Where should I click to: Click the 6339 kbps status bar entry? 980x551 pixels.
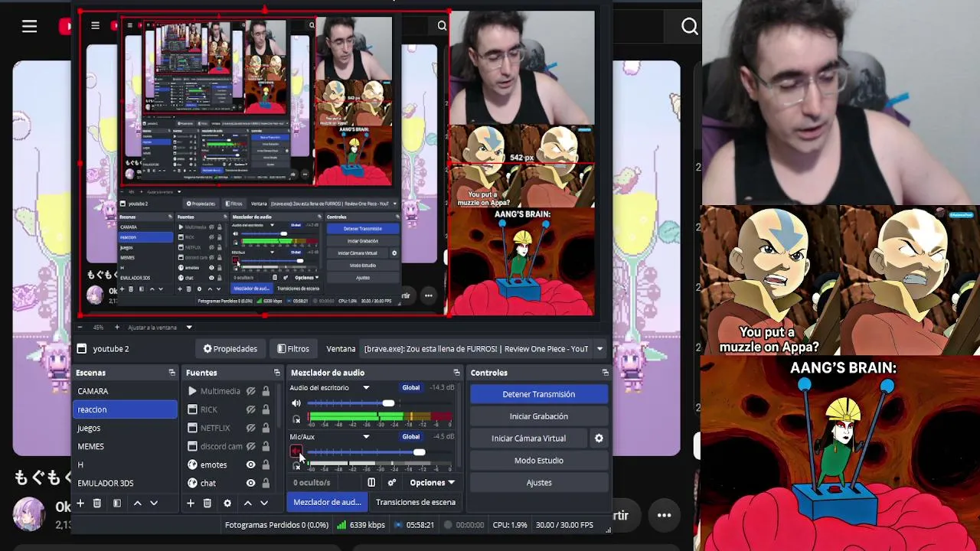360,525
